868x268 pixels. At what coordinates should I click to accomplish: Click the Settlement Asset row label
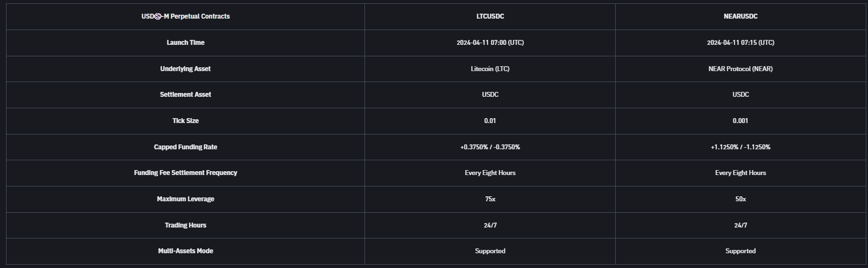click(x=186, y=95)
